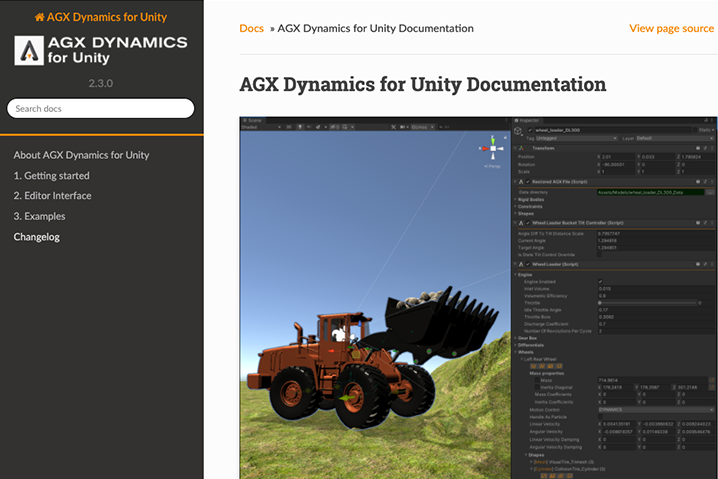Toggle the Engine Enabled checkbox
This screenshot has width=718, height=479.
(x=600, y=282)
